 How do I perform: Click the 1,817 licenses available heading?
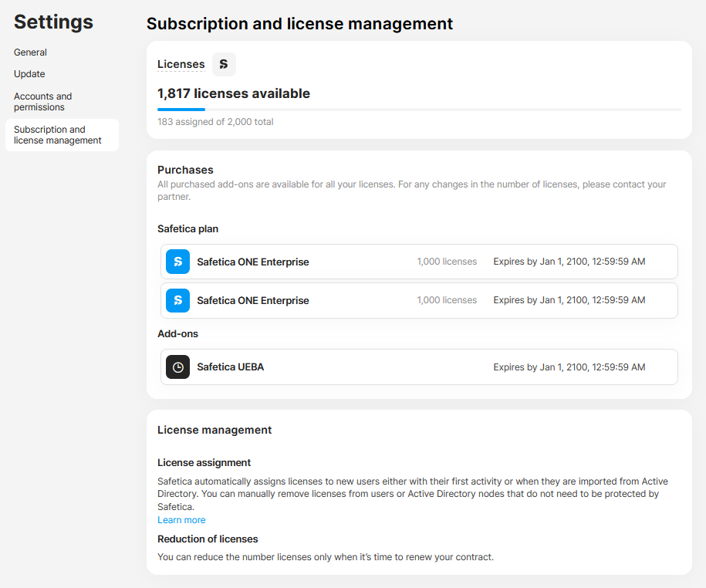(x=234, y=93)
